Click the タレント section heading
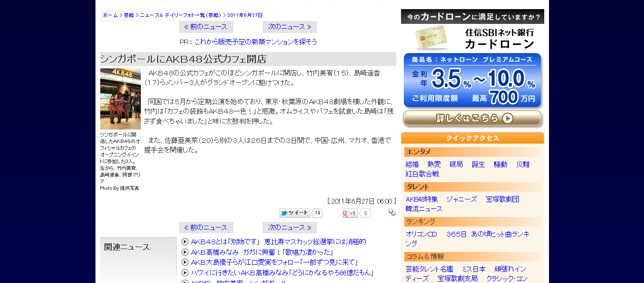The image size is (644, 283). pyautogui.click(x=473, y=187)
